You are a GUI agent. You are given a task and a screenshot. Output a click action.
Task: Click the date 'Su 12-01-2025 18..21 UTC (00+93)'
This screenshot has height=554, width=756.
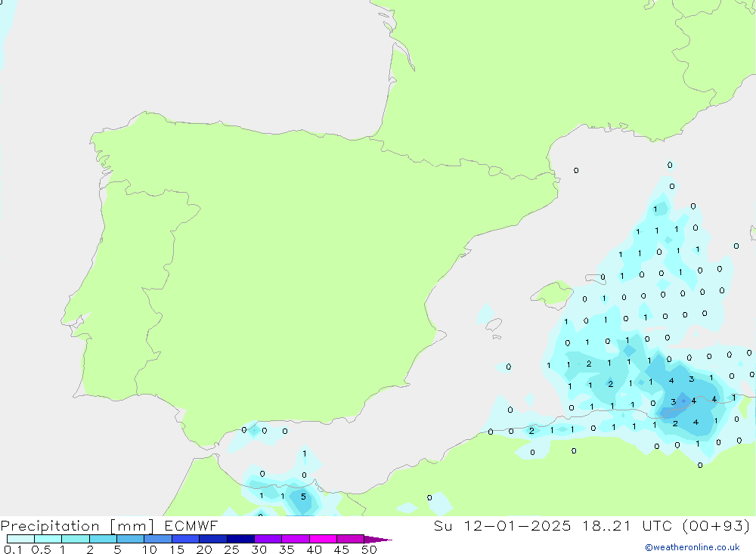(x=592, y=525)
